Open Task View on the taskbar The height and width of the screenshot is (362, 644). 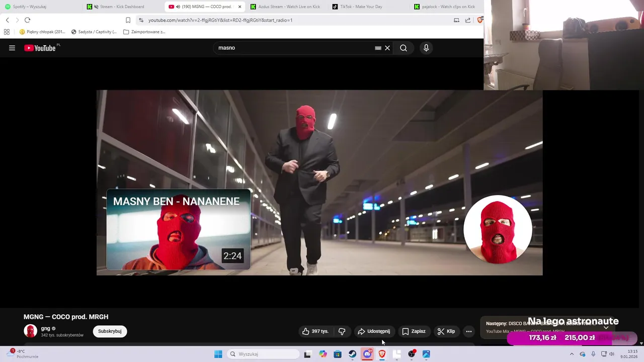coord(307,354)
